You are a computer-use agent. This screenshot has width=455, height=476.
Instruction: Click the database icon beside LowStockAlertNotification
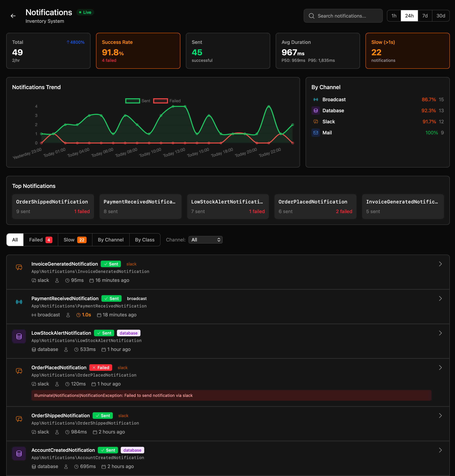pyautogui.click(x=19, y=336)
